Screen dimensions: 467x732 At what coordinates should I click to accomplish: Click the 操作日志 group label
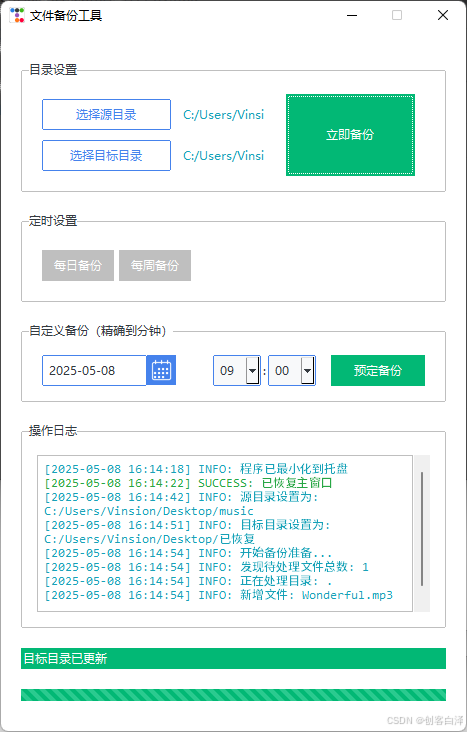pos(53,430)
